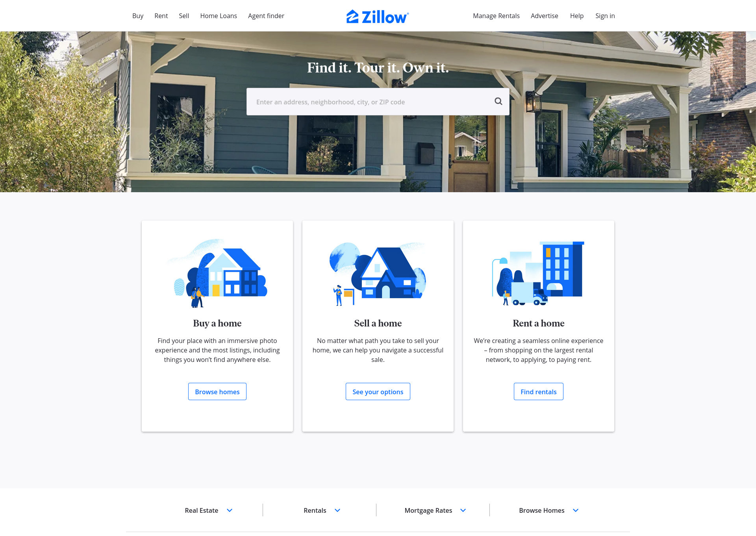Click the See your options link
Image resolution: width=756 pixels, height=536 pixels.
tap(378, 391)
